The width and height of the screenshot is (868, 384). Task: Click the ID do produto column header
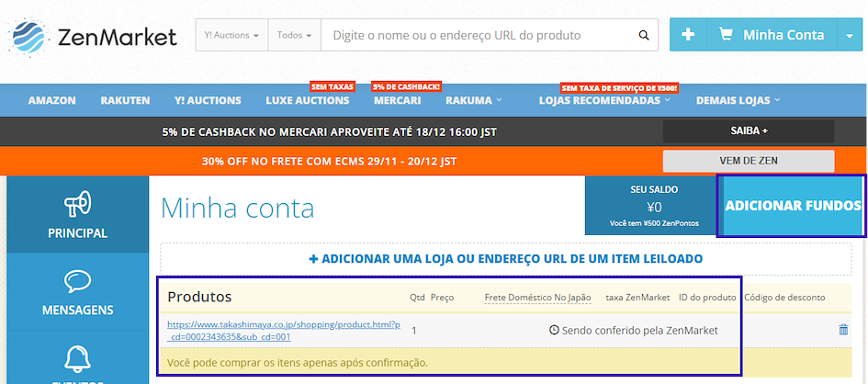coord(707,297)
